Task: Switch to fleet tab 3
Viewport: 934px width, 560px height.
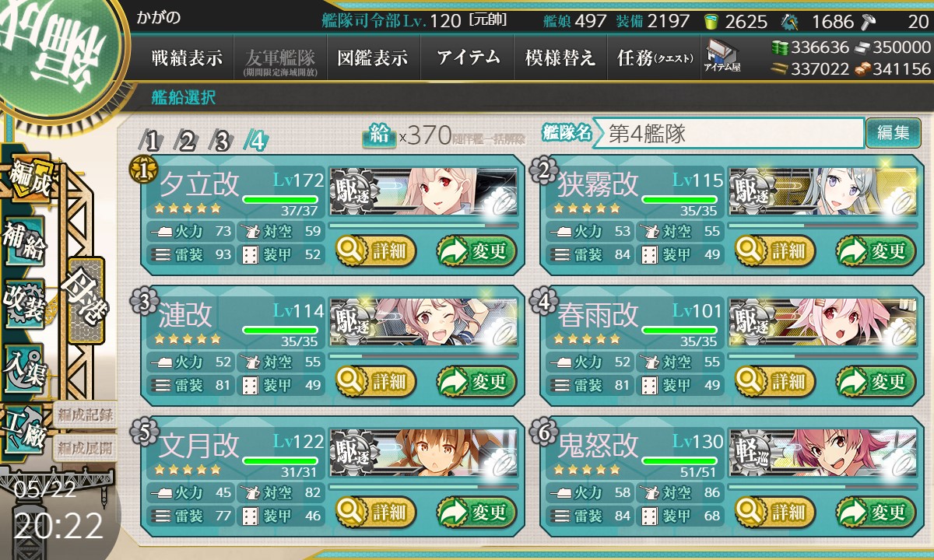Action: tap(222, 141)
